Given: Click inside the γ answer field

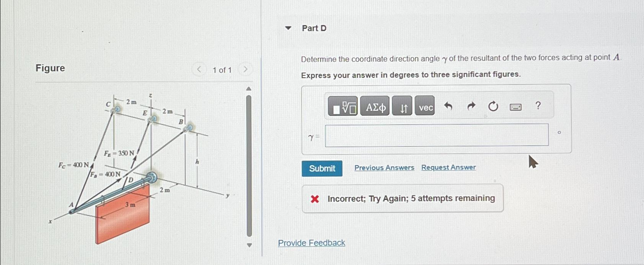Looking at the screenshot, I should (436, 136).
